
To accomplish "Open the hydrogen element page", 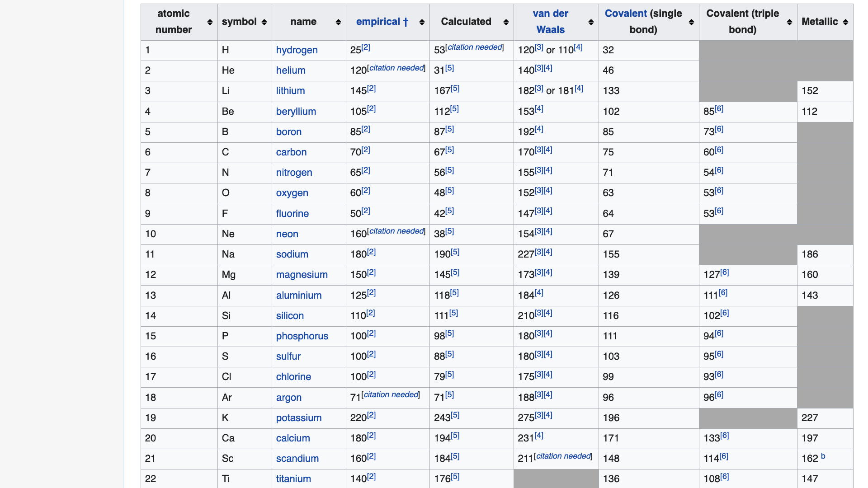I will 297,50.
